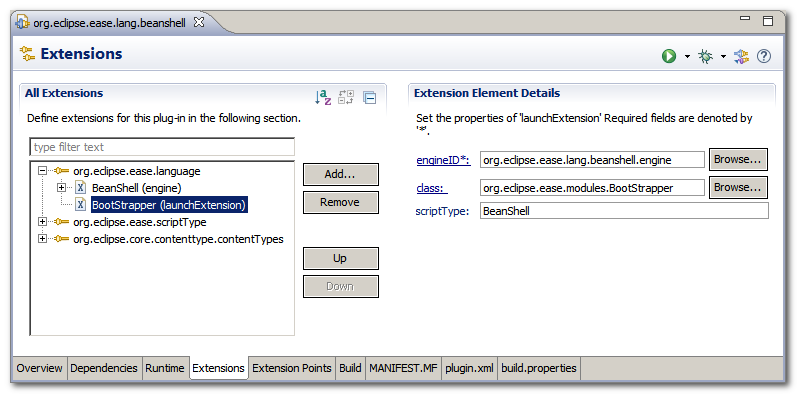Open the class: hyperlink
The height and width of the screenshot is (394, 797).
(x=432, y=188)
